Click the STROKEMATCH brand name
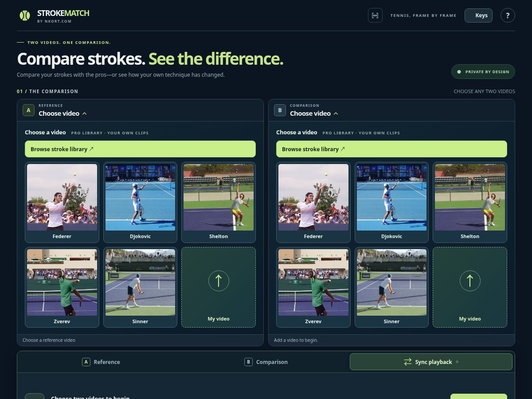 (x=63, y=13)
